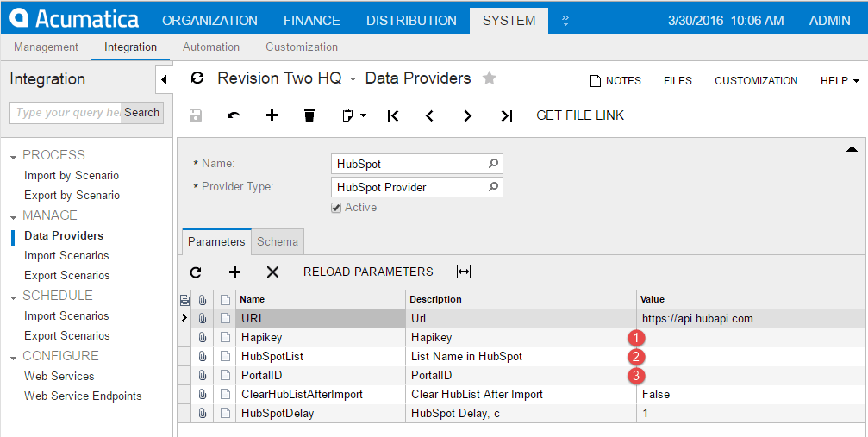Viewport: 868px width, 437px height.
Task: Open Web Services
Action: pos(59,376)
